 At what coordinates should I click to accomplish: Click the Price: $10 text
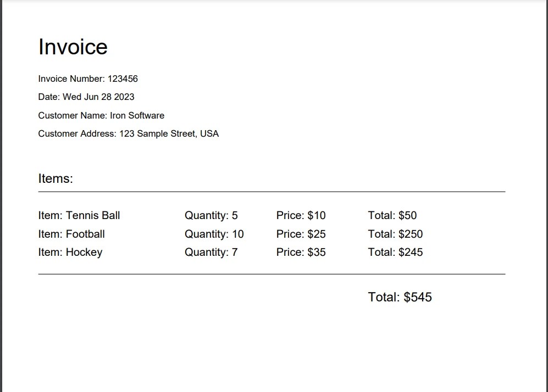click(301, 215)
